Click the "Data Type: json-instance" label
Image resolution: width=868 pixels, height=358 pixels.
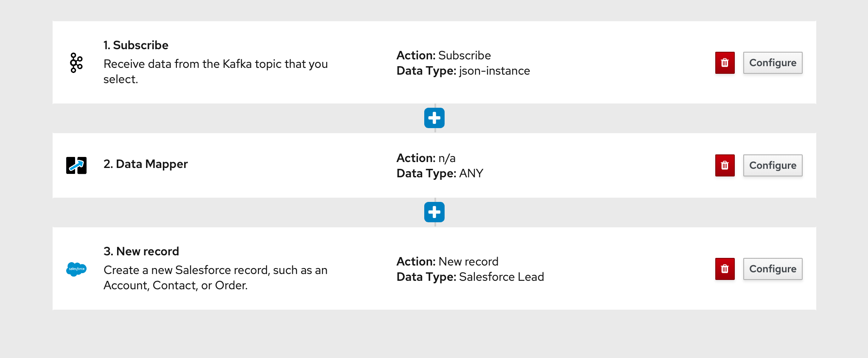click(463, 71)
